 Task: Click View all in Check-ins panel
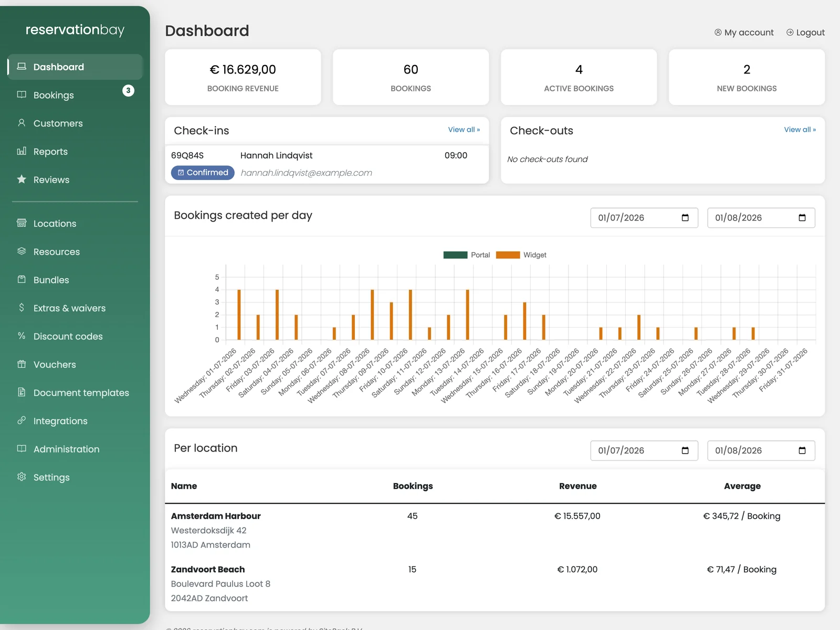pos(464,130)
